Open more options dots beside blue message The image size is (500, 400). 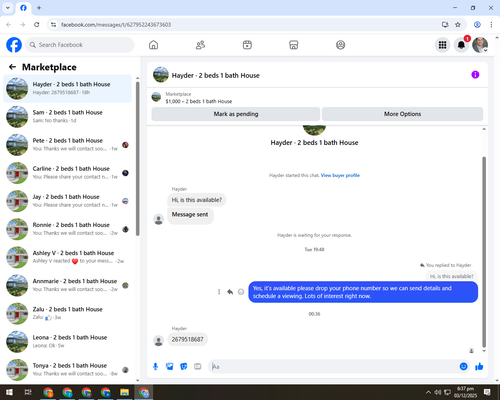[219, 292]
